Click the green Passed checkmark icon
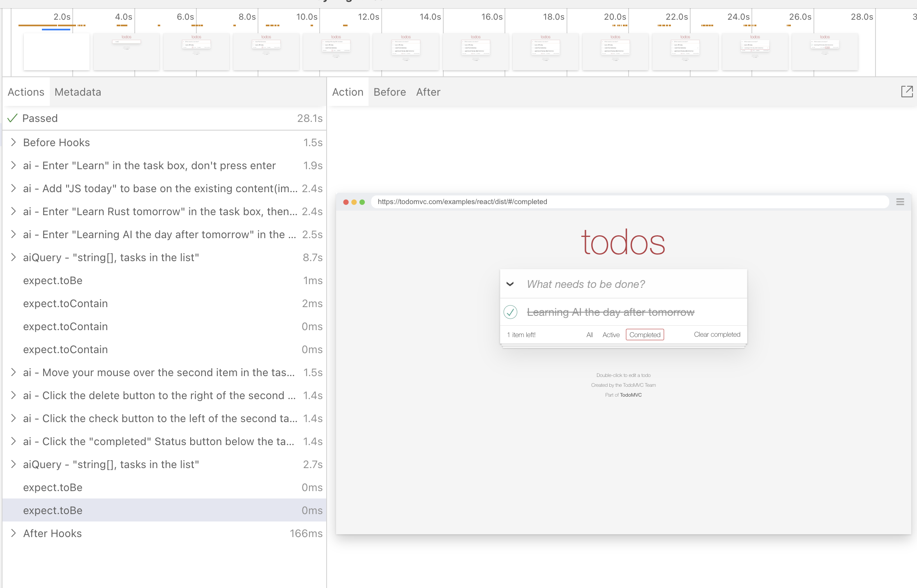The image size is (917, 588). point(12,118)
